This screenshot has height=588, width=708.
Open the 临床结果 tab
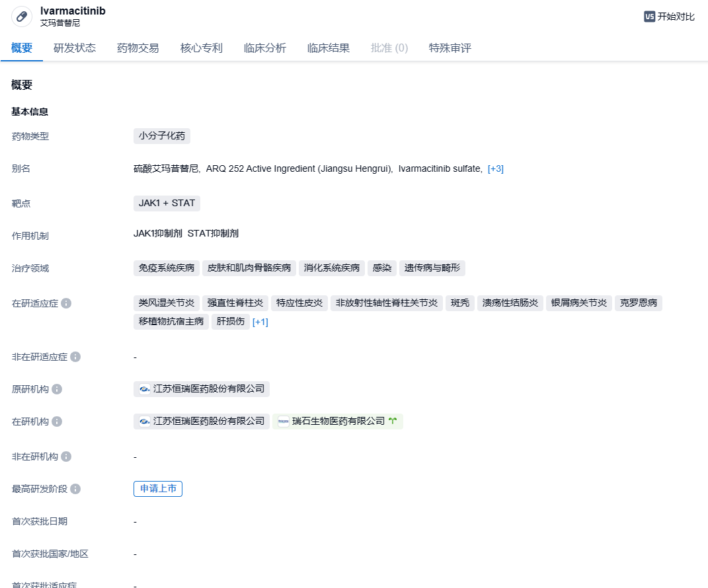coord(329,48)
